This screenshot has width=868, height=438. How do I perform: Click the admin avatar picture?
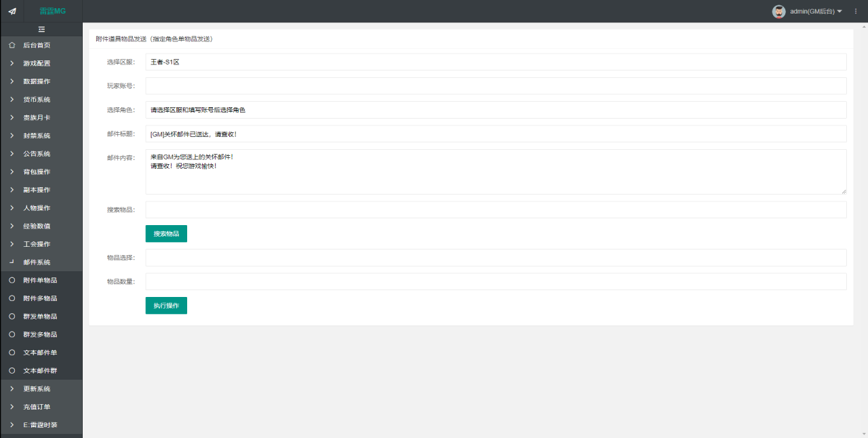point(779,12)
